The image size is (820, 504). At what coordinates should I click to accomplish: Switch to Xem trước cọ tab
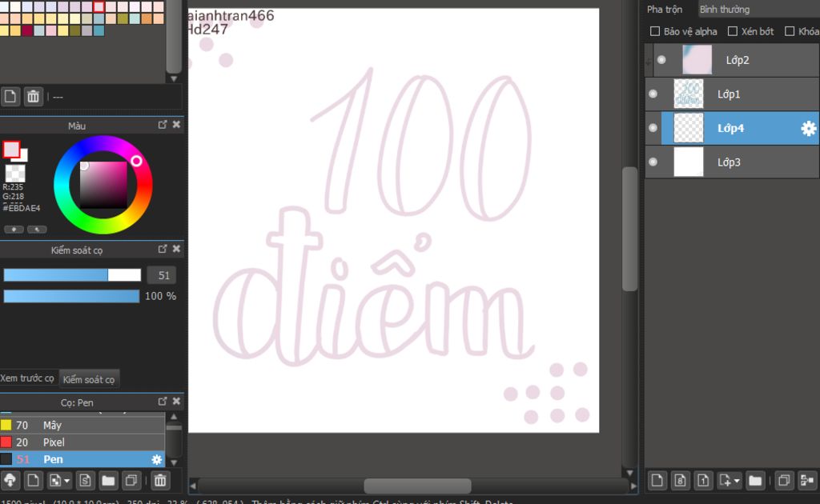28,378
